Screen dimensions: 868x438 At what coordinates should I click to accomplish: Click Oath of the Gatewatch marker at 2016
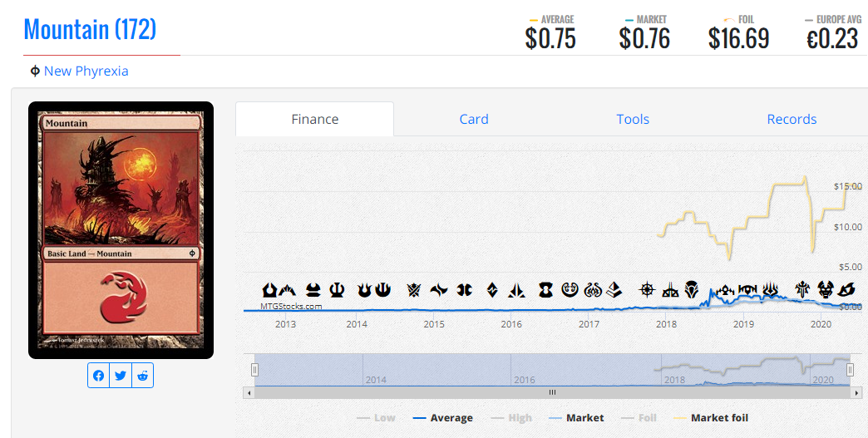(x=516, y=289)
